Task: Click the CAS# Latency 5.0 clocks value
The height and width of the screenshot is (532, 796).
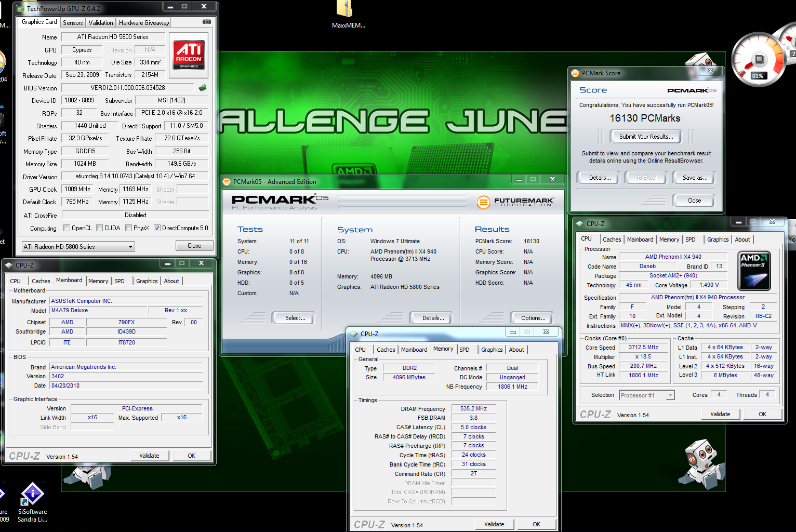Action: click(473, 427)
